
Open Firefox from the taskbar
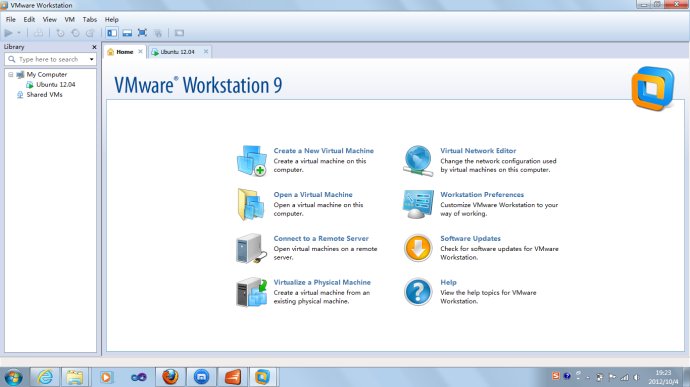(x=170, y=377)
